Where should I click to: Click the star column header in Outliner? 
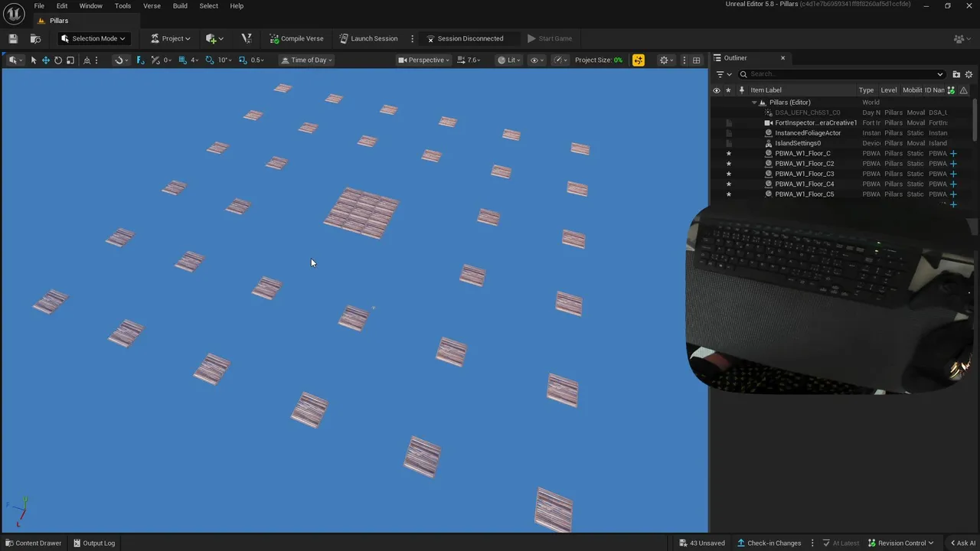coord(728,90)
